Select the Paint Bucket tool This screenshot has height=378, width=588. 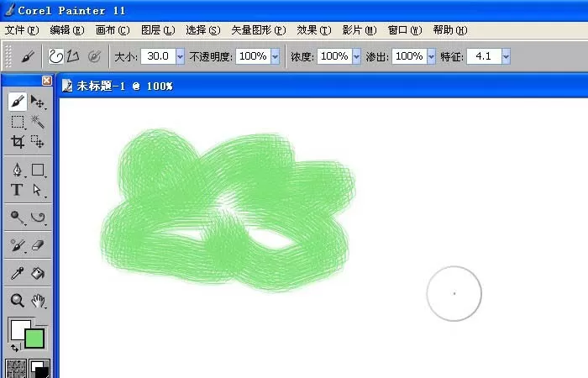pyautogui.click(x=38, y=273)
